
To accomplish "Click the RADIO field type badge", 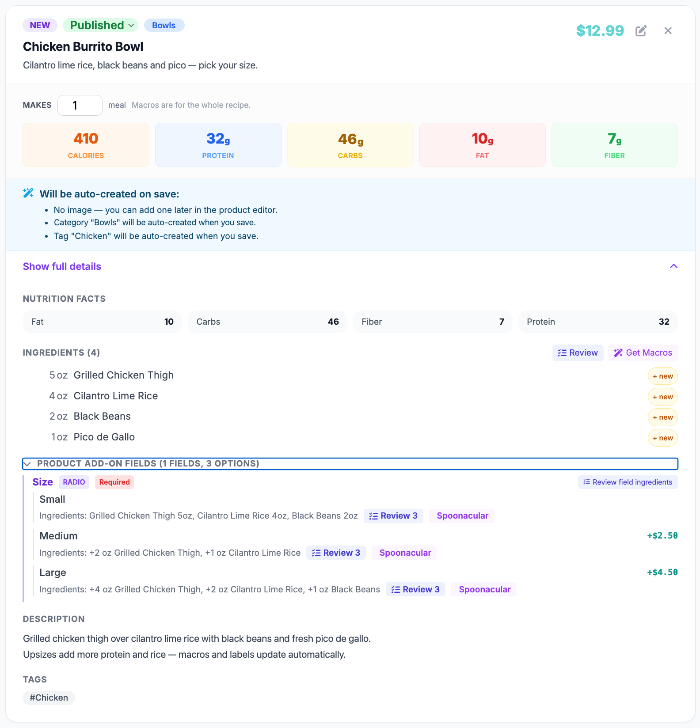I will click(74, 482).
